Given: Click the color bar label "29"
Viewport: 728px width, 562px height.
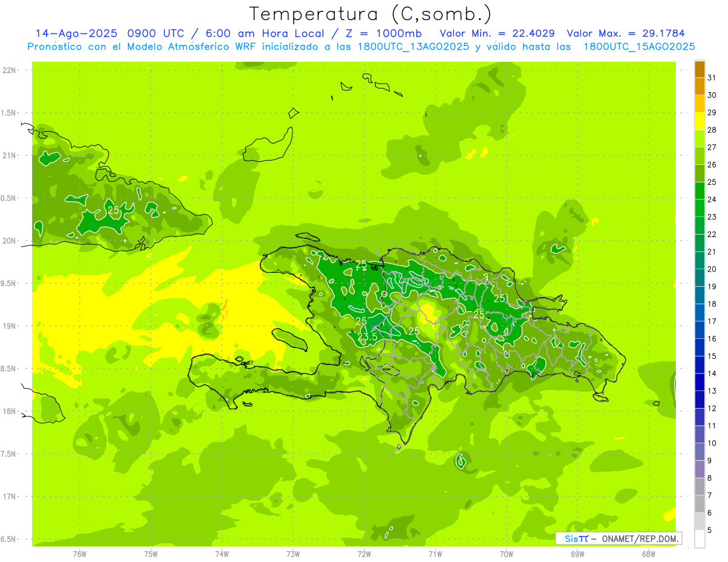Looking at the screenshot, I should point(712,112).
